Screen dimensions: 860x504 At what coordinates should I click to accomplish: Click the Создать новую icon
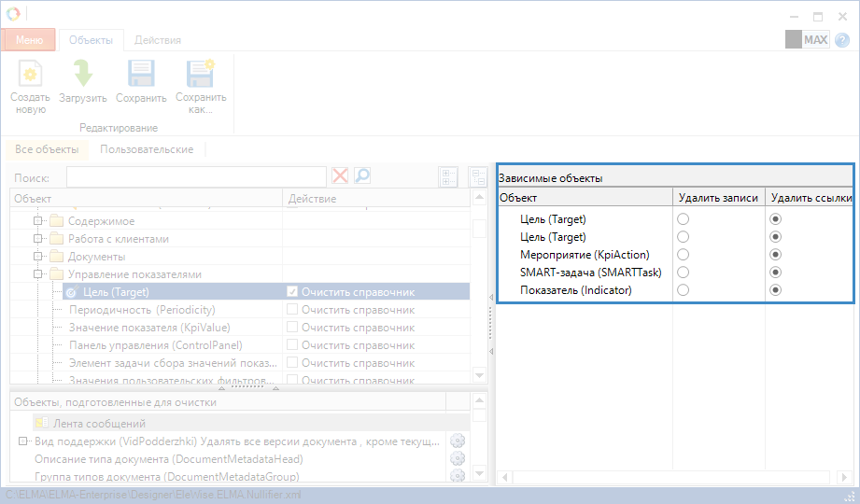[x=31, y=75]
